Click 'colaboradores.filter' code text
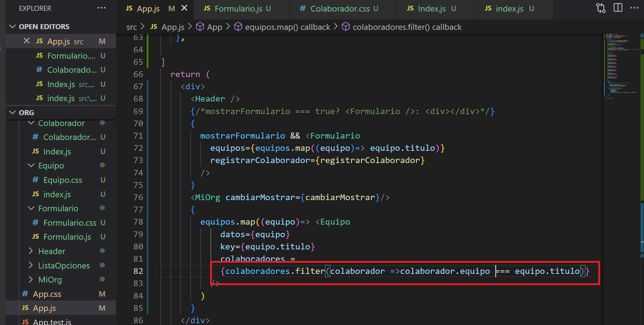Image resolution: width=644 pixels, height=325 pixels. (275, 271)
